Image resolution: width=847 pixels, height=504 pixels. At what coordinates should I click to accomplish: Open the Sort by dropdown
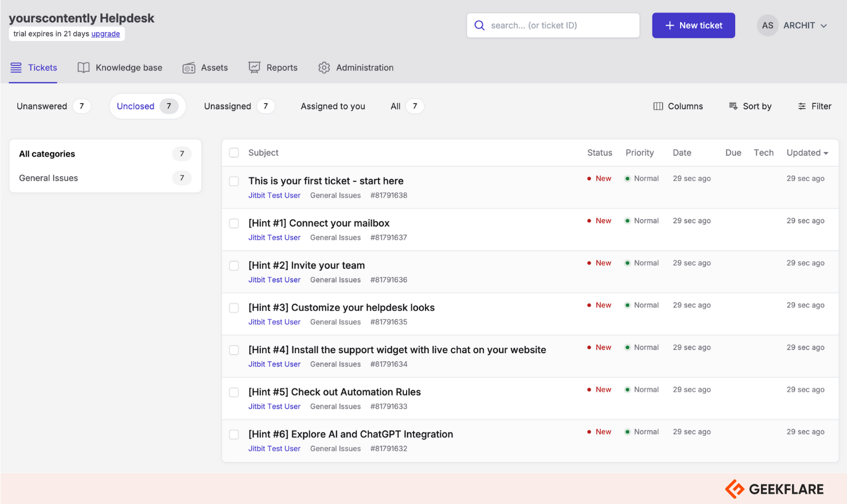point(750,106)
